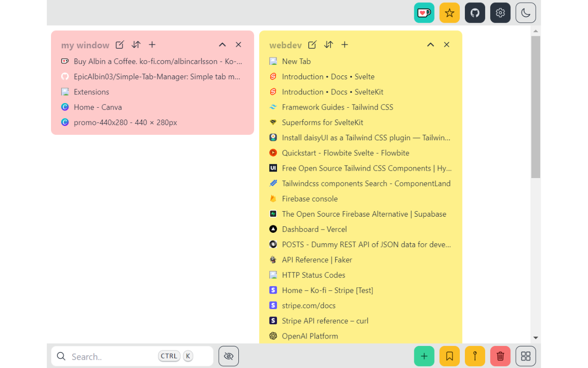The image size is (588, 368).
Task: Open 'Free Open Source Tailwind CSS Components' tab
Action: point(361,168)
